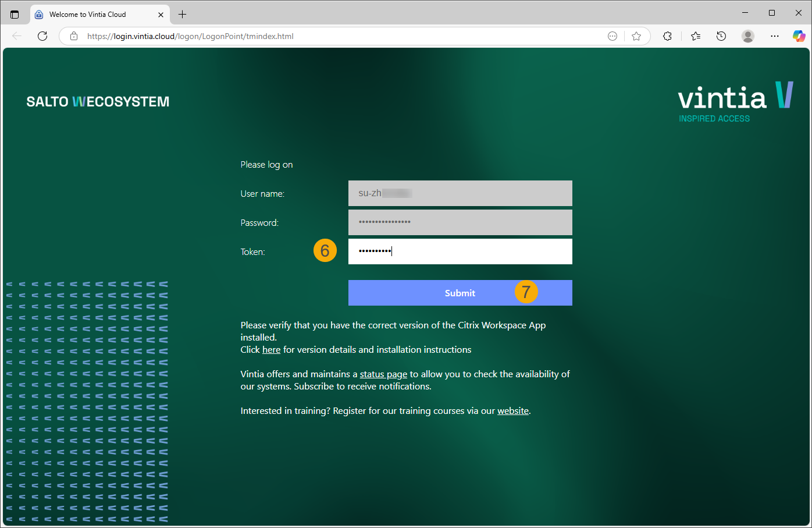This screenshot has width=812, height=528.
Task: Close the Welcome to Vintia Cloud tab
Action: pos(161,15)
